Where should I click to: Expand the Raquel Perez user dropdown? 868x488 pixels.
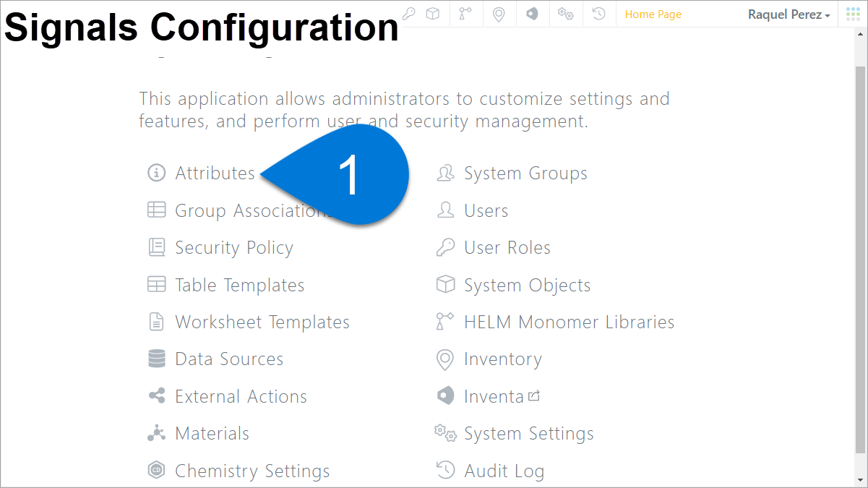coord(788,14)
